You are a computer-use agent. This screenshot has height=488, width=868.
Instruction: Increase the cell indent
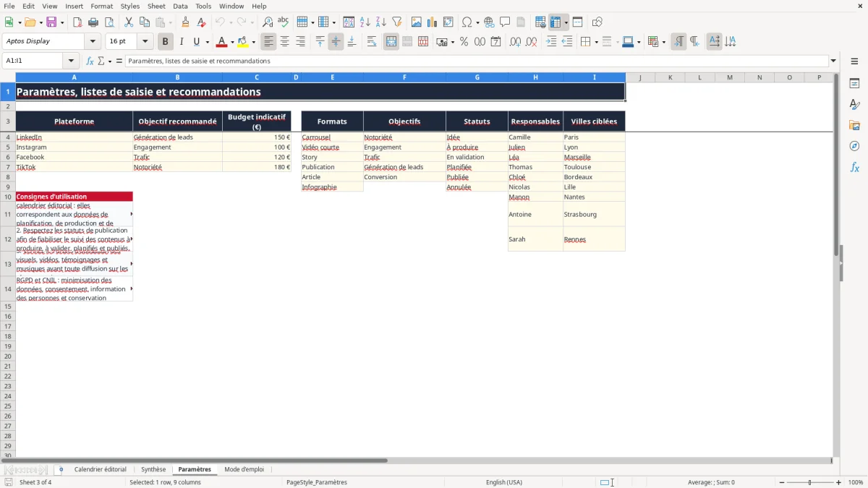(551, 42)
